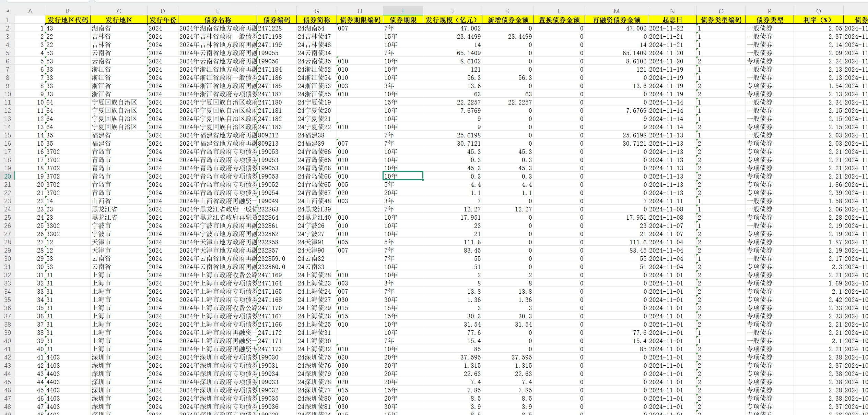Select column A header
Screen dimensions: 868x415
point(30,11)
